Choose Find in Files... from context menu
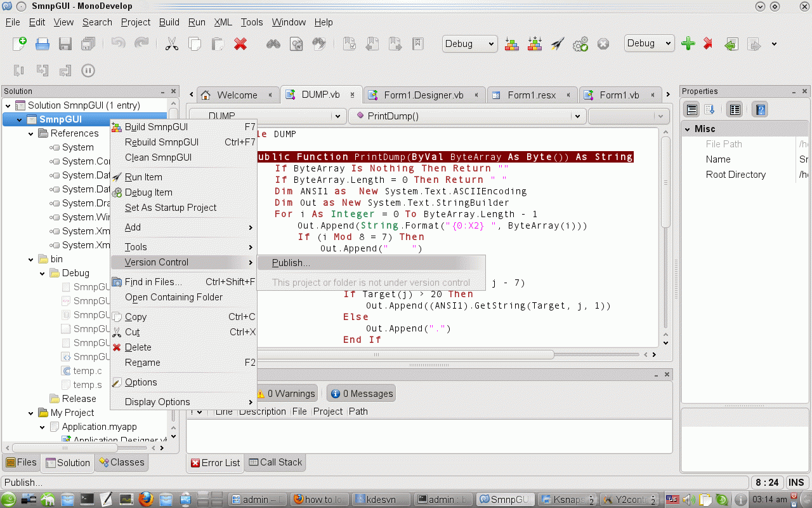 click(183, 282)
